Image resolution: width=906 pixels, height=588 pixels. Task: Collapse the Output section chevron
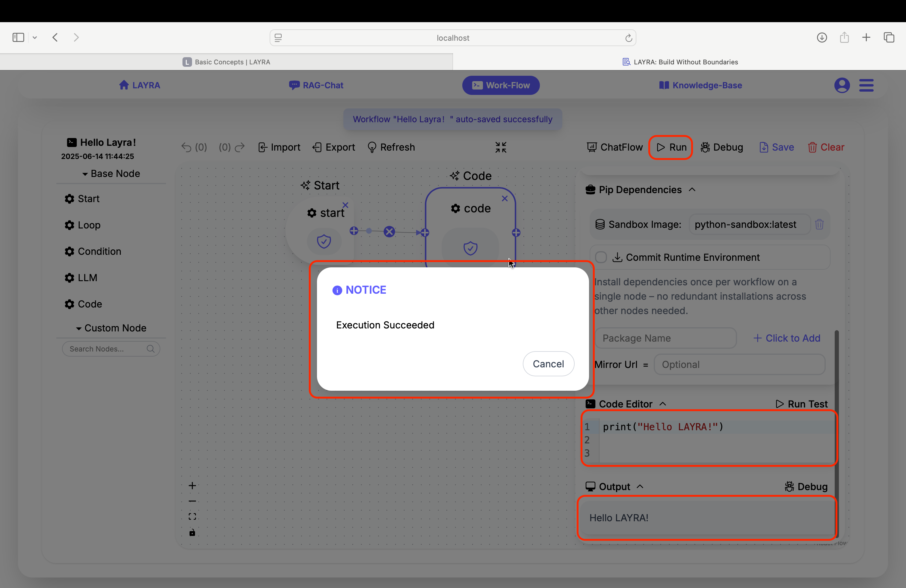[640, 487]
